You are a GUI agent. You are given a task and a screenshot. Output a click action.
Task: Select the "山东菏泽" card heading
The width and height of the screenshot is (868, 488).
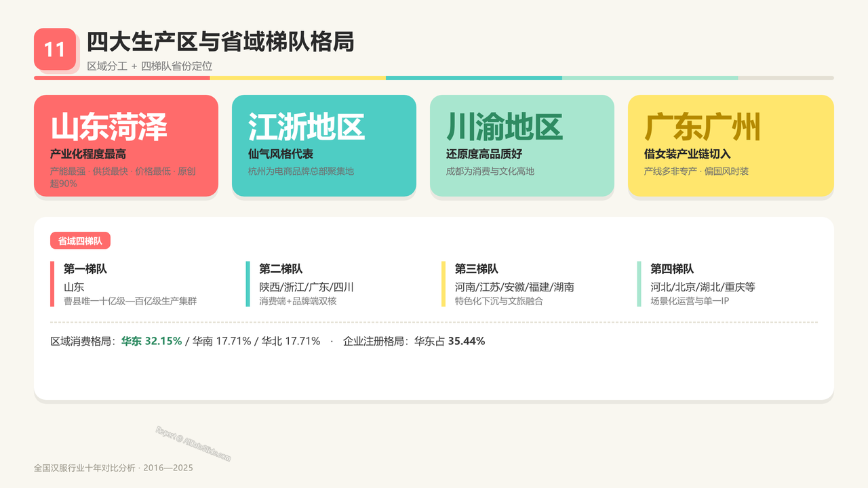coord(108,127)
